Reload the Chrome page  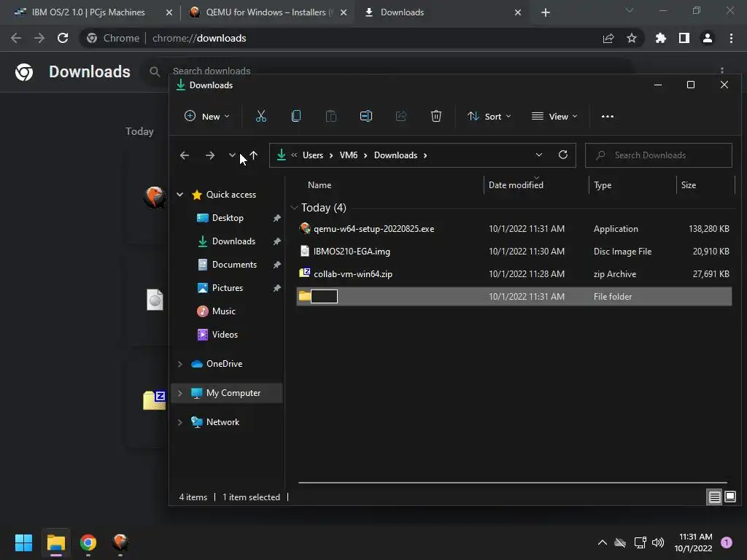pos(63,38)
